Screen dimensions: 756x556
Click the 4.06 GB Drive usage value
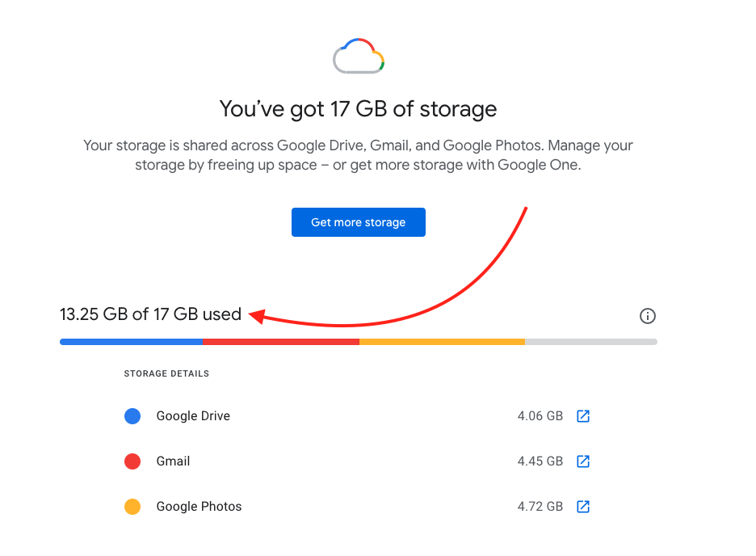(x=540, y=415)
